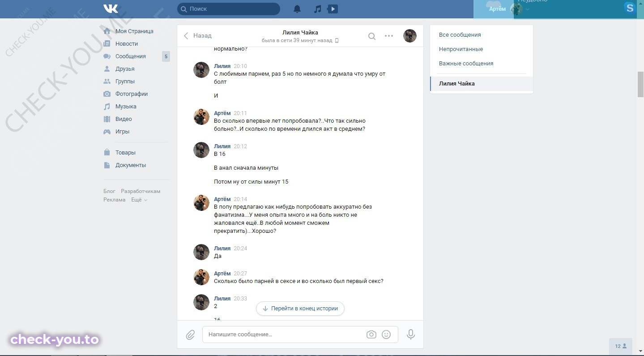
Task: Record a voice message with microphone
Action: (411, 335)
